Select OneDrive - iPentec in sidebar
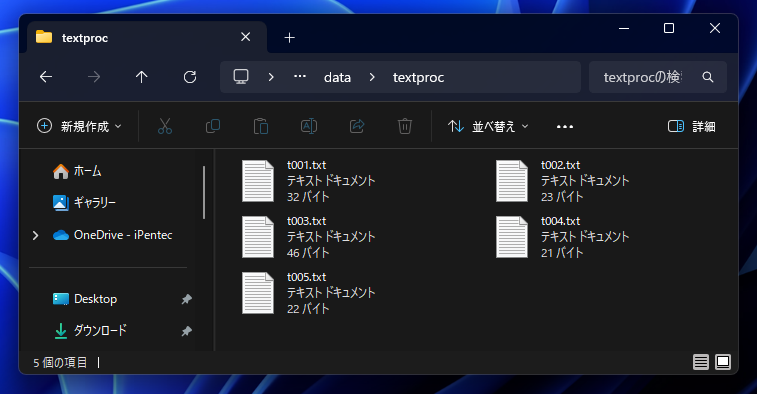Image resolution: width=757 pixels, height=394 pixels. point(112,235)
